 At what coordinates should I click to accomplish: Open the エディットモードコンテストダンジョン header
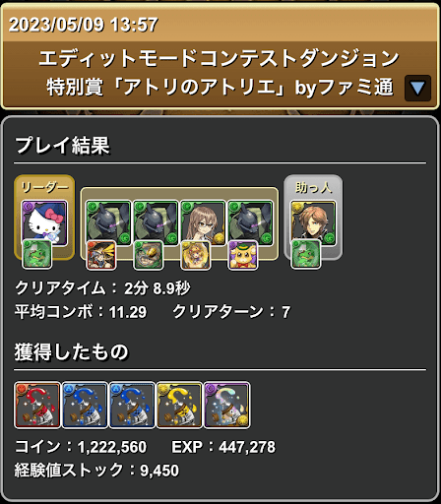coord(220,56)
